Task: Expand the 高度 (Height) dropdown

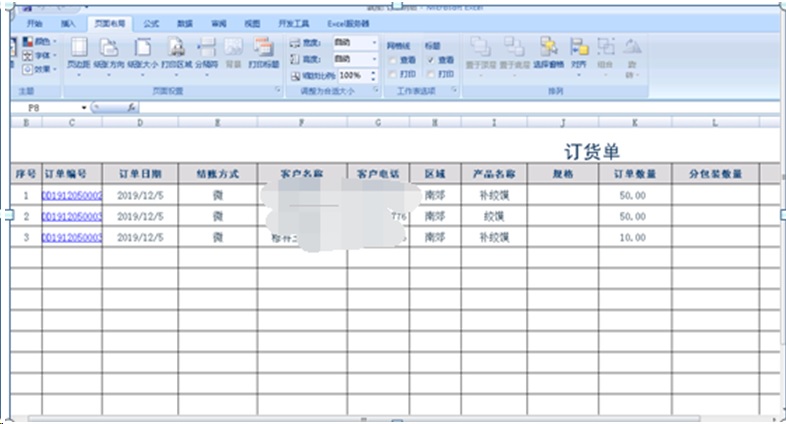Action: (375, 59)
